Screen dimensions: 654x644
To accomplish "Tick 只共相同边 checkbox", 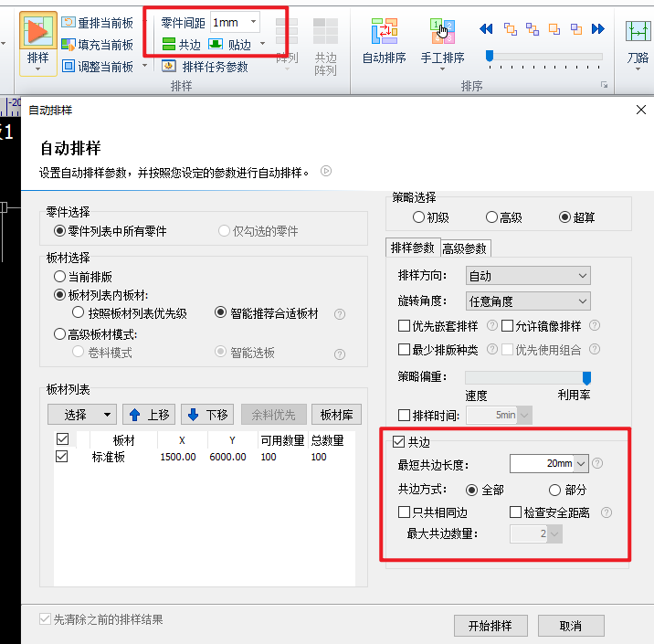I will (404, 512).
